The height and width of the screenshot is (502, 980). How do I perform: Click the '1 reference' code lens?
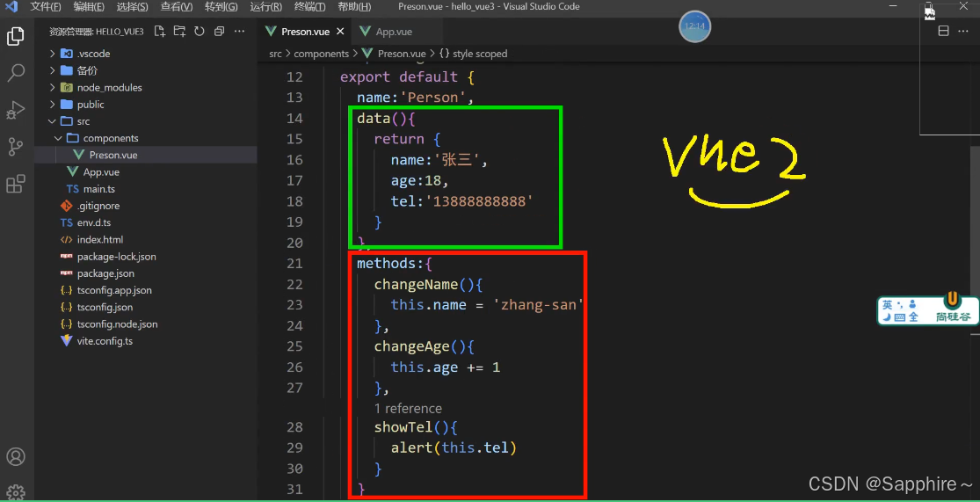click(x=408, y=408)
